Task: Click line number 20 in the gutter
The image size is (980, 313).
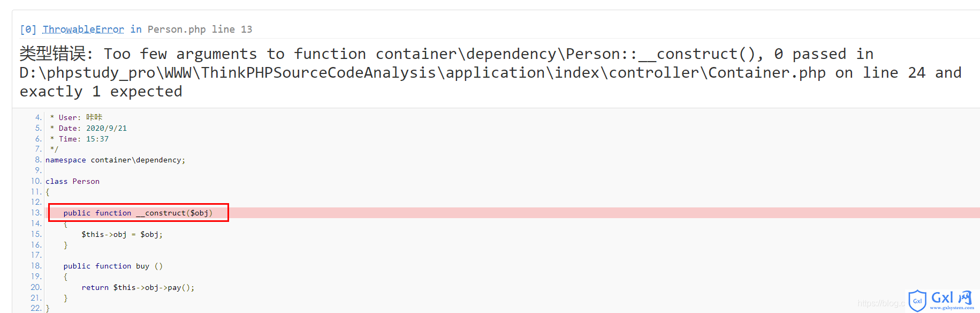Action: point(36,287)
